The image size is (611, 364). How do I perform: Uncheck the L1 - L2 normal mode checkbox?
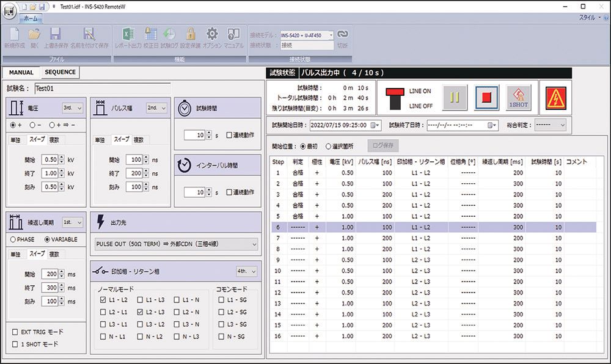tap(103, 300)
